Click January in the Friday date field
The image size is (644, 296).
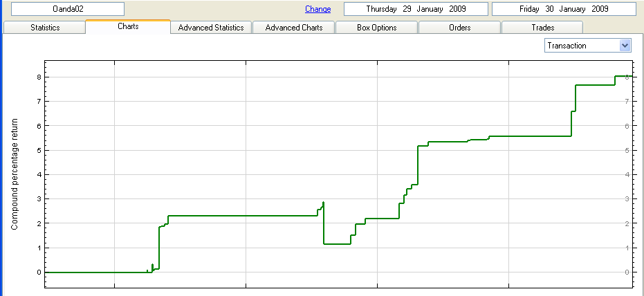[573, 9]
